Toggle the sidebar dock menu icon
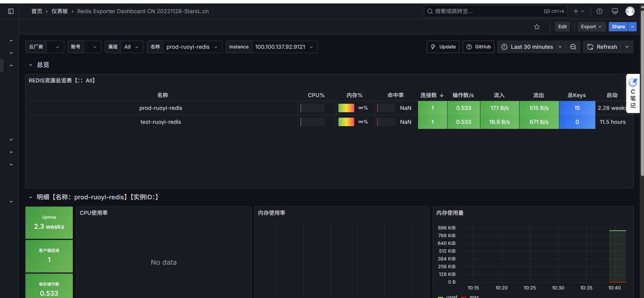This screenshot has width=644, height=298. click(x=11, y=11)
